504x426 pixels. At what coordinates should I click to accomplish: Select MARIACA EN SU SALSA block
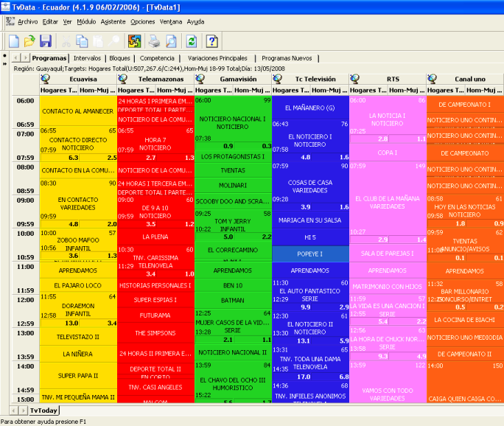coord(310,220)
